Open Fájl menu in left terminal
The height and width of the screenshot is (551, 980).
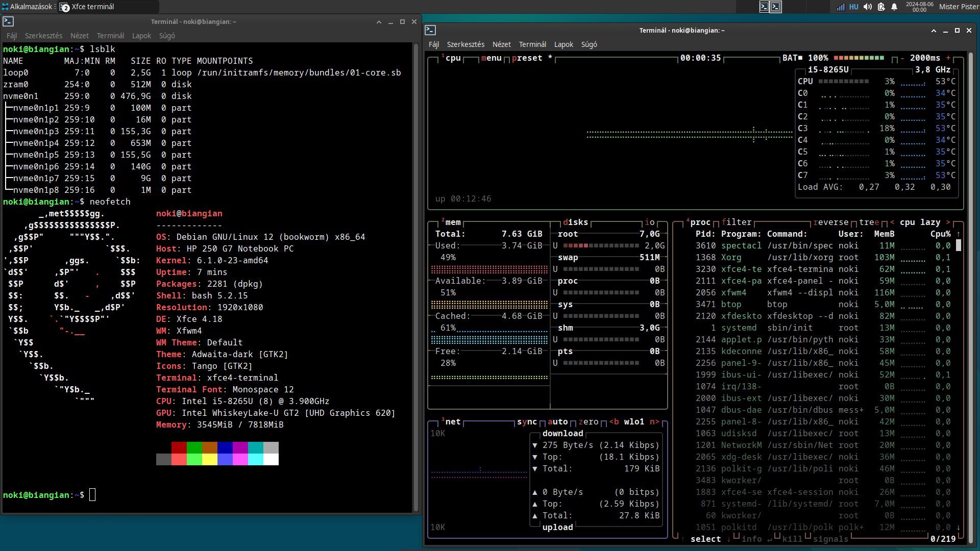[12, 36]
